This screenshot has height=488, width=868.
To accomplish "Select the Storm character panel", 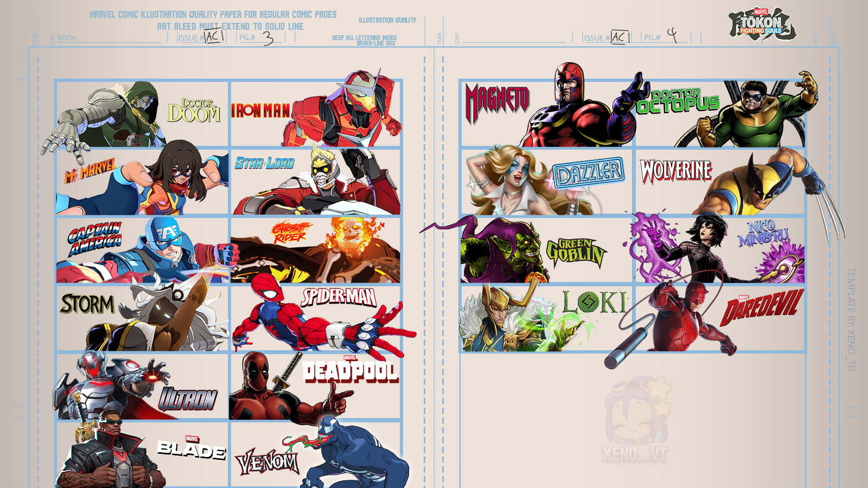I will click(x=142, y=318).
